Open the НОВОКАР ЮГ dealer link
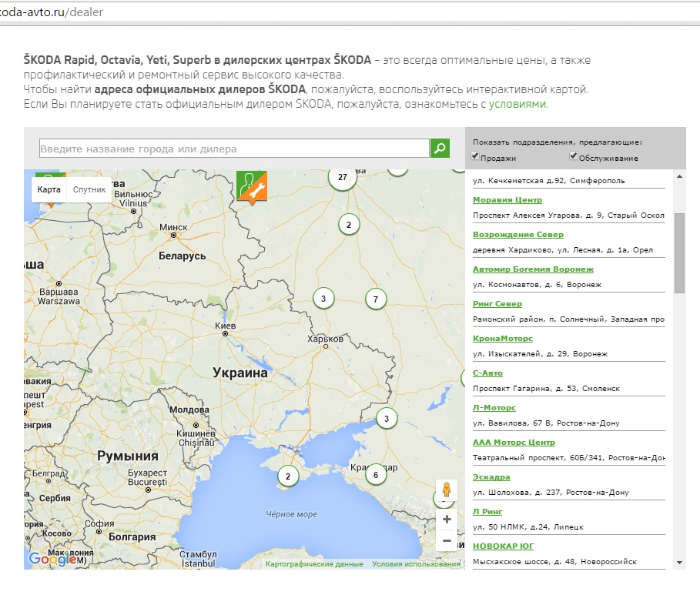This screenshot has height=595, width=700. coord(503,547)
